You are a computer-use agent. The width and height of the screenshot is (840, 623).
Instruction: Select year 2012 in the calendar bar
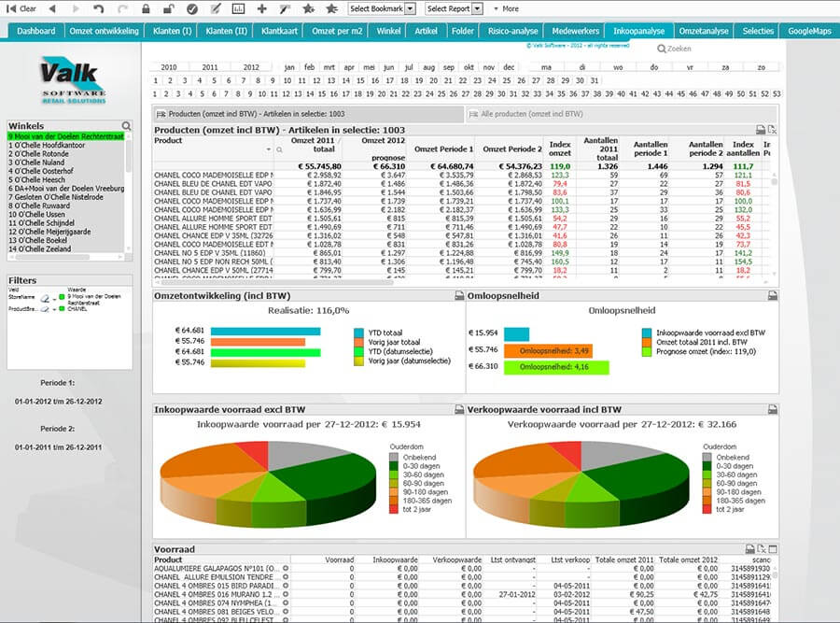pyautogui.click(x=251, y=67)
